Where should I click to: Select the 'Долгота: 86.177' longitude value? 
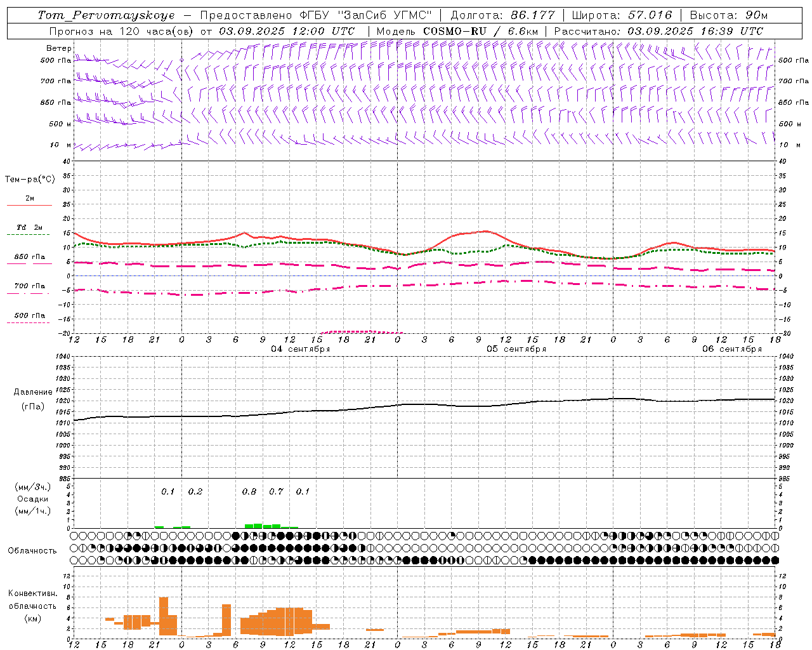pos(502,15)
